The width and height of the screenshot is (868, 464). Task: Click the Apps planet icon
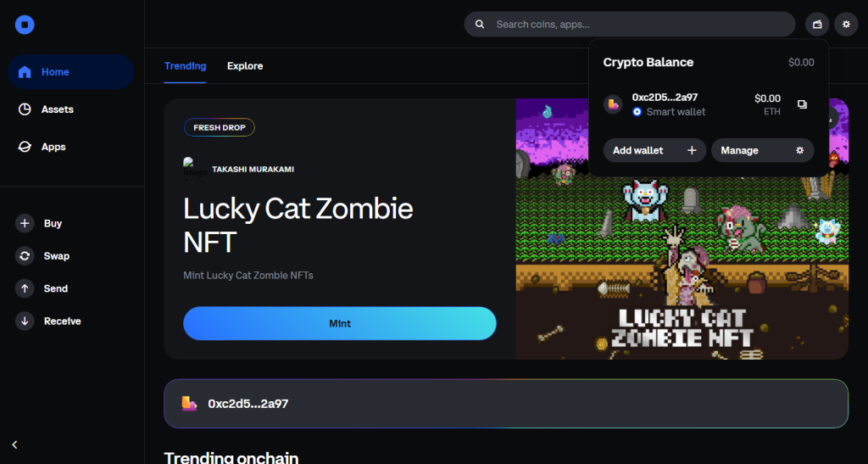click(x=25, y=147)
